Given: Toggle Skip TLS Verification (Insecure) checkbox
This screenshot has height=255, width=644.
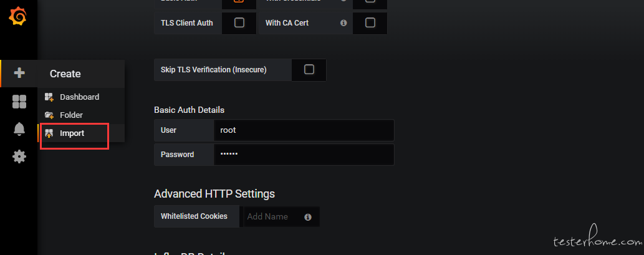Looking at the screenshot, I should pyautogui.click(x=309, y=70).
